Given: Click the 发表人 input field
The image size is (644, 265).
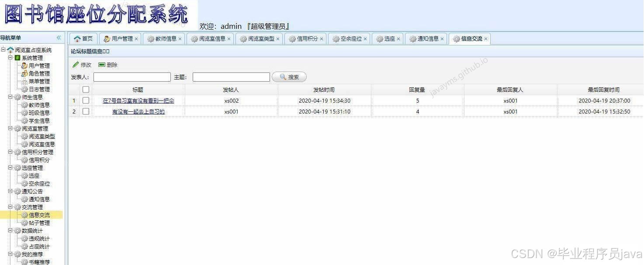Looking at the screenshot, I should pos(132,77).
